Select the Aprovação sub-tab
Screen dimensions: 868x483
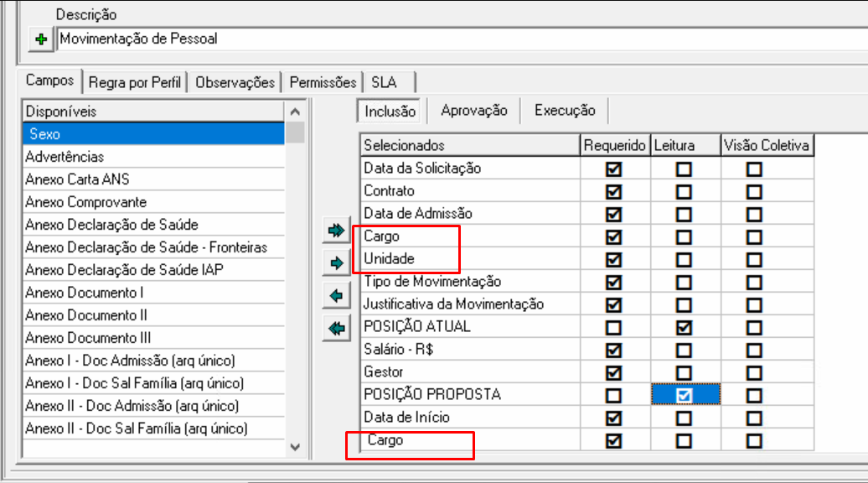coord(474,111)
